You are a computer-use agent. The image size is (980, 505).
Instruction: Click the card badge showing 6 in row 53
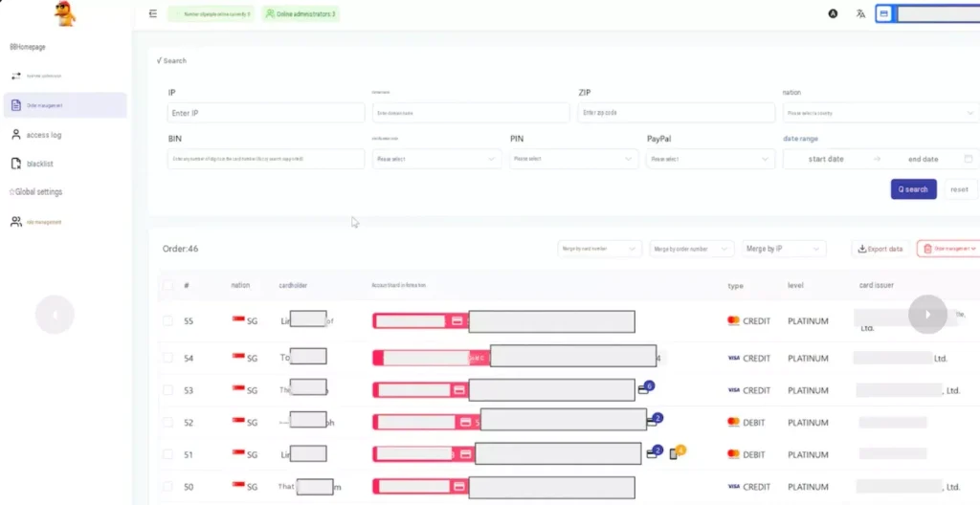(x=646, y=387)
